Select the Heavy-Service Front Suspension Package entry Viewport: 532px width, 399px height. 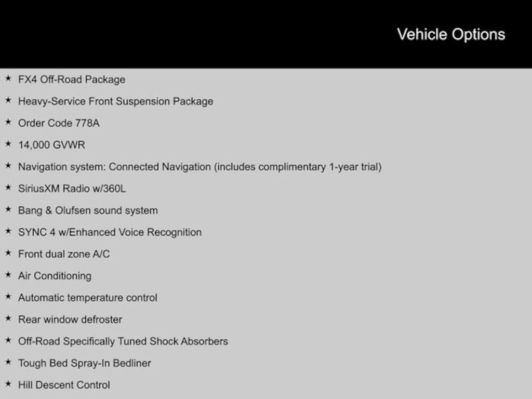115,101
